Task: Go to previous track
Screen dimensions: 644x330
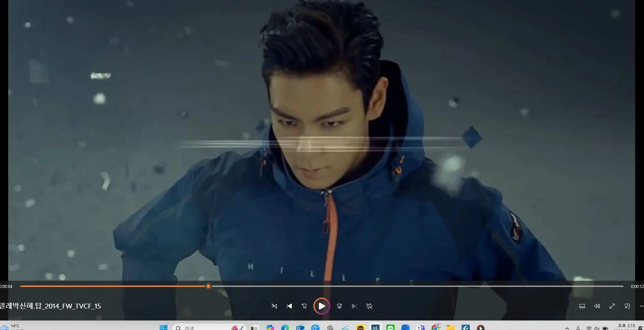Action: click(x=289, y=306)
